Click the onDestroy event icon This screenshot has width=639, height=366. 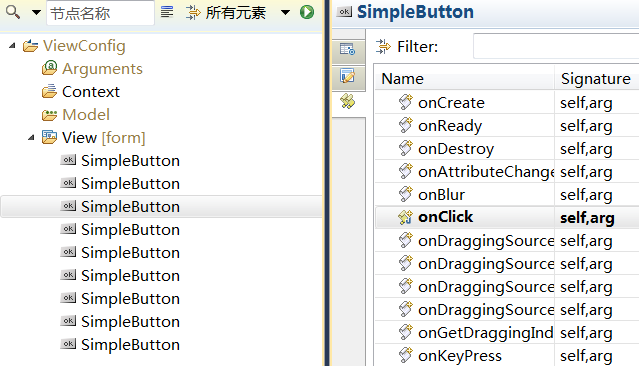pos(405,148)
